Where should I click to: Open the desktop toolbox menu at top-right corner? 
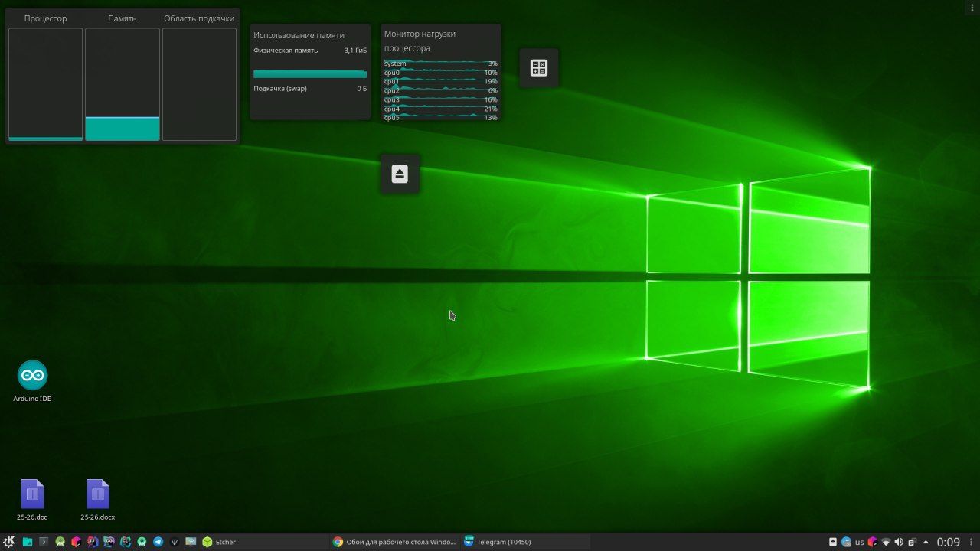tap(972, 7)
